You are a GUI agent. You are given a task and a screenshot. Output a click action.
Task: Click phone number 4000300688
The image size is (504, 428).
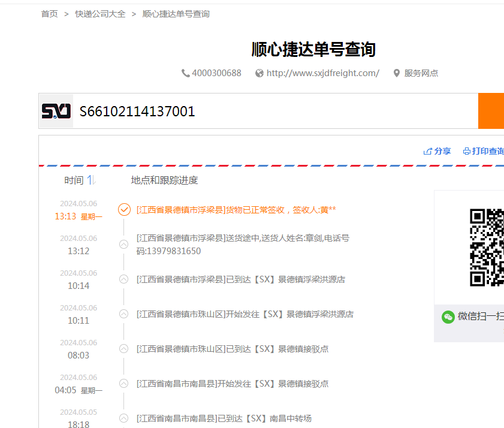[216, 73]
